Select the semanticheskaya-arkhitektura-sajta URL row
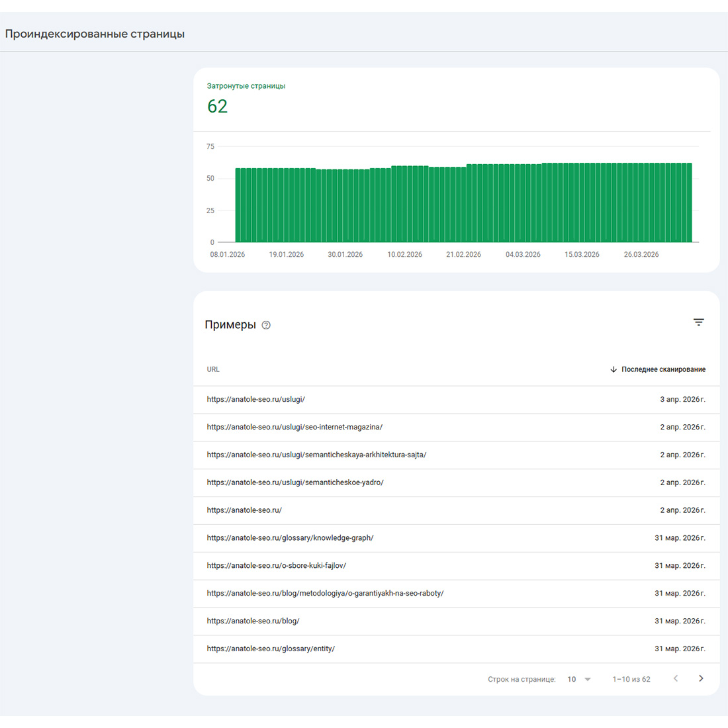This screenshot has height=728, width=728. click(316, 455)
